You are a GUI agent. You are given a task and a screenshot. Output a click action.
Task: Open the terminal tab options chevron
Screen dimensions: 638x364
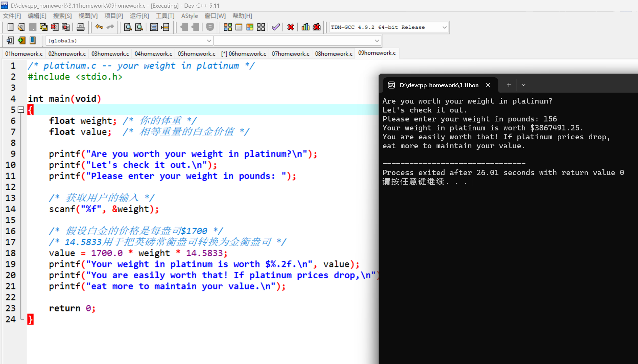pyautogui.click(x=524, y=85)
